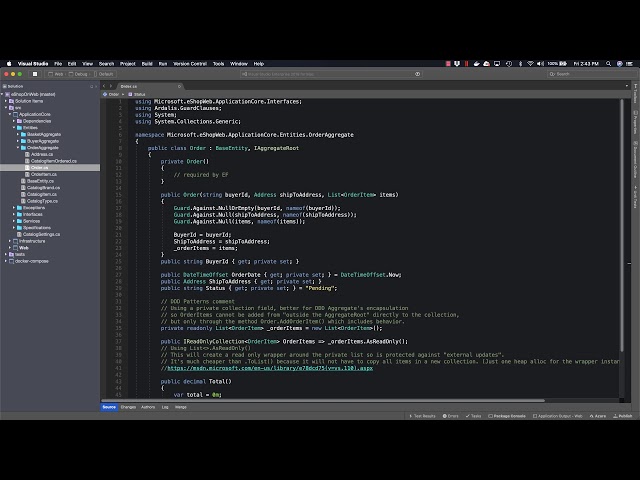Click the Stop/Run button in the toolbar
This screenshot has width=640, height=480.
coord(35,74)
